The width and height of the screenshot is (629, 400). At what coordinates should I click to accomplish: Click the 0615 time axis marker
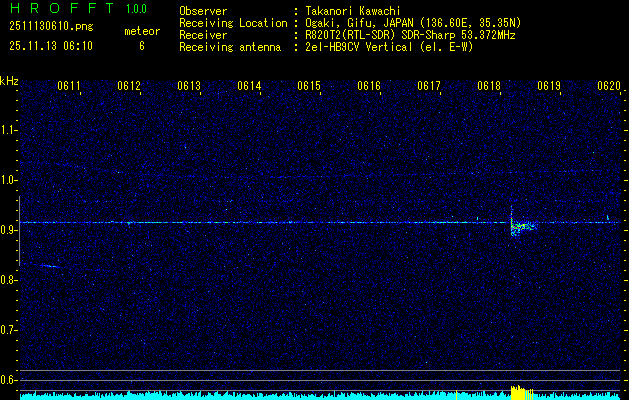[309, 86]
